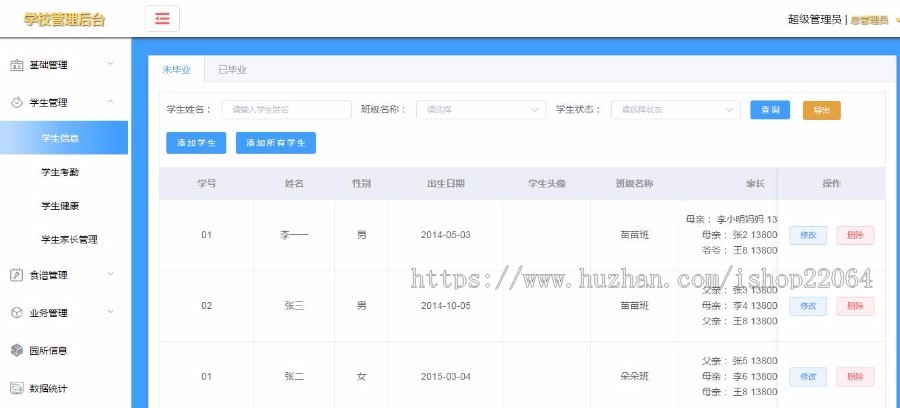Click birth date 2014-05-03
This screenshot has width=900, height=408.
click(445, 235)
